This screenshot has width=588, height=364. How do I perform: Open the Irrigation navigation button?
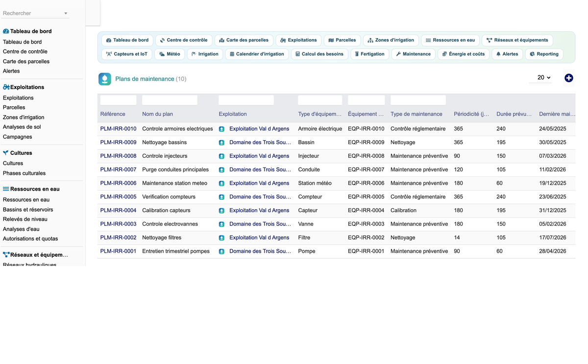tap(205, 54)
